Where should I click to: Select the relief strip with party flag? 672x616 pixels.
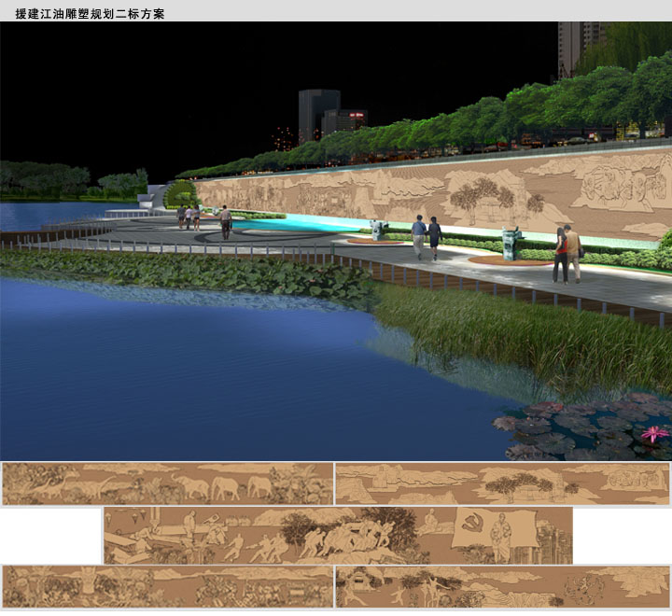coord(338,536)
